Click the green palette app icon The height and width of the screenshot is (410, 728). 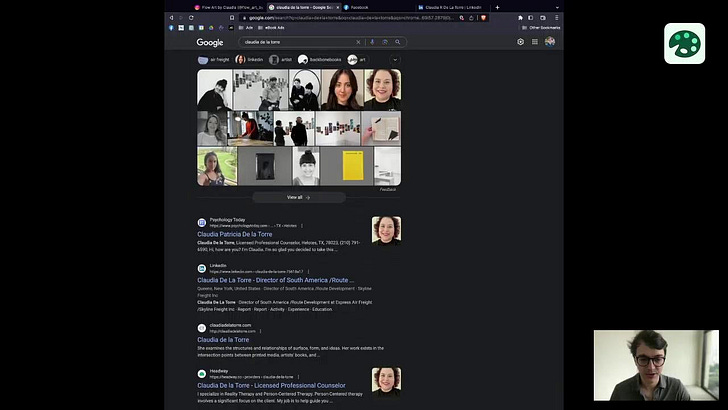[684, 43]
